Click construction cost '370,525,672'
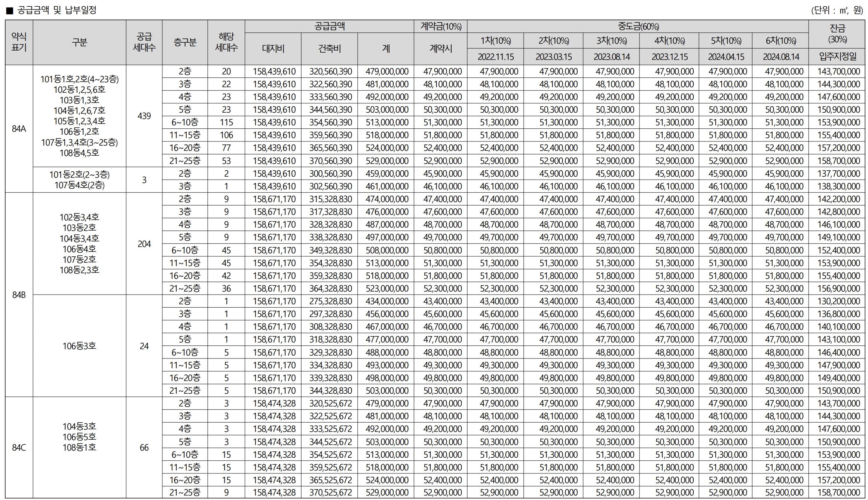Viewport: 868px width, 500px height. (x=330, y=493)
